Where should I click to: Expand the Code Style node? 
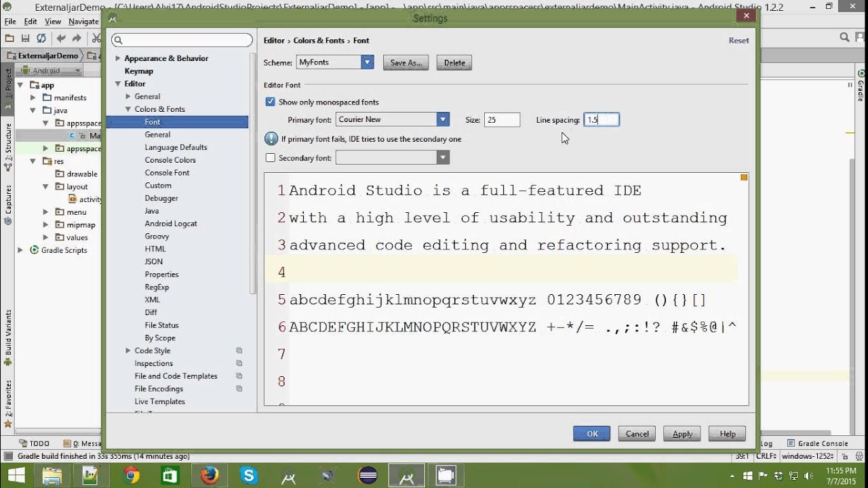coord(128,350)
